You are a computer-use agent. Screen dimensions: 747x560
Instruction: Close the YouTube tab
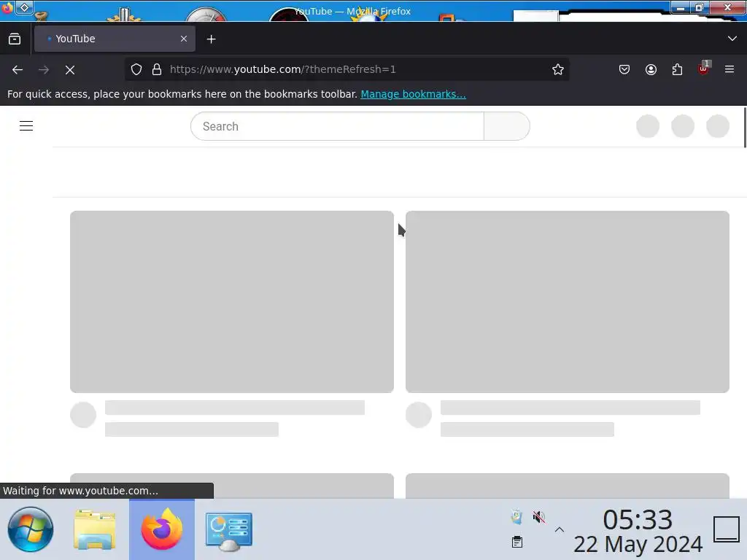[x=183, y=39]
